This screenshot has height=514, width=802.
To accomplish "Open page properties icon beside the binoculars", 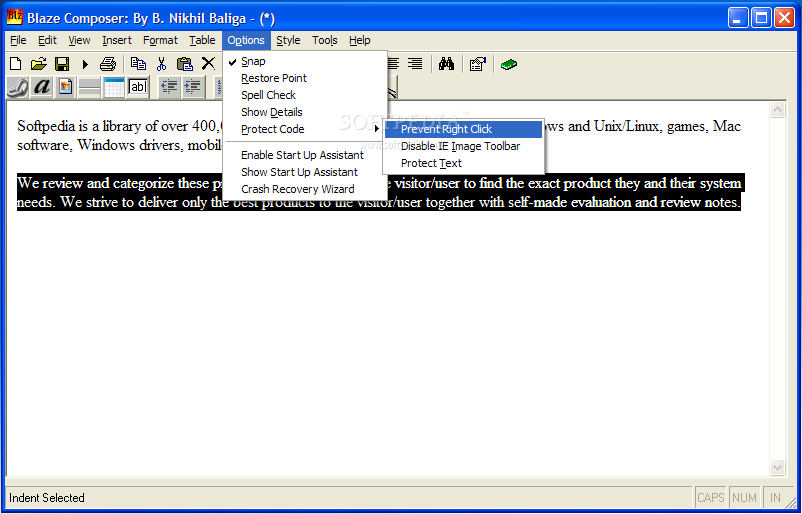I will [x=478, y=63].
